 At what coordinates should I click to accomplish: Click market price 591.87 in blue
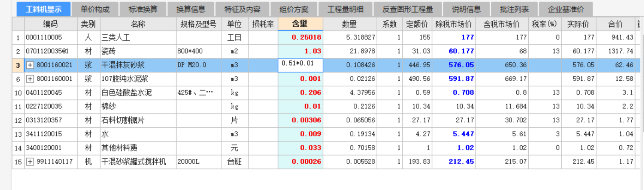tap(454, 79)
